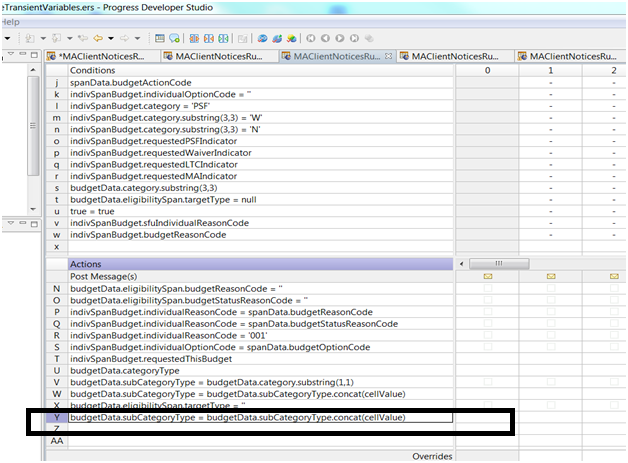Open upper left panel view menu triangle
The image size is (628, 463).
11,54
